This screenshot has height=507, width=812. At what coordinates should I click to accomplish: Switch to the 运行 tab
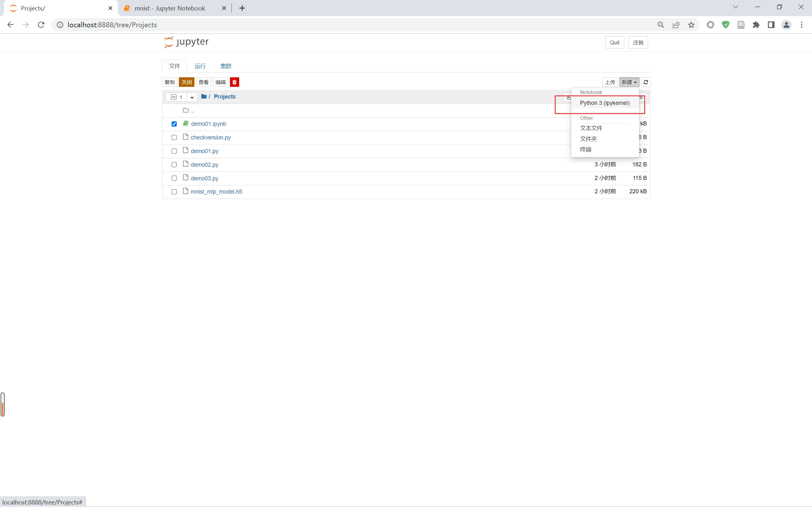click(200, 66)
